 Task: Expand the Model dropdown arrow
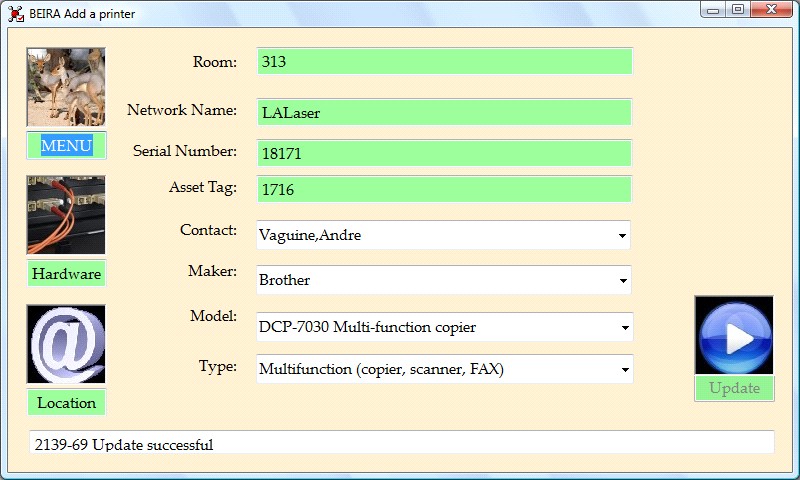[x=624, y=327]
